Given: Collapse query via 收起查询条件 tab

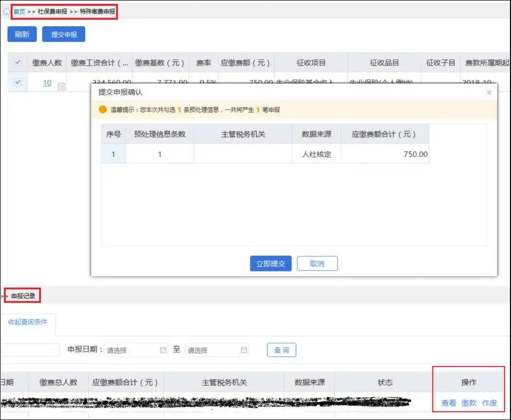Looking at the screenshot, I should 28,322.
